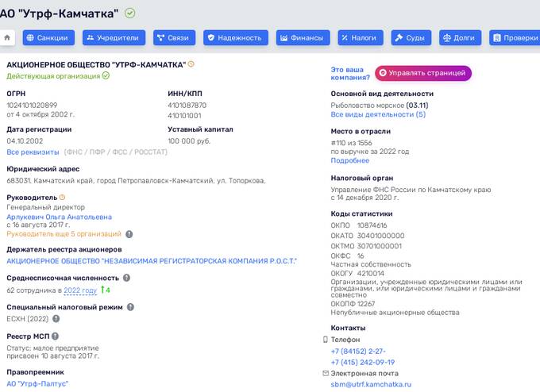The height and width of the screenshot is (392, 540).
Task: Select OGRN number 1024101020899
Action: [32, 106]
